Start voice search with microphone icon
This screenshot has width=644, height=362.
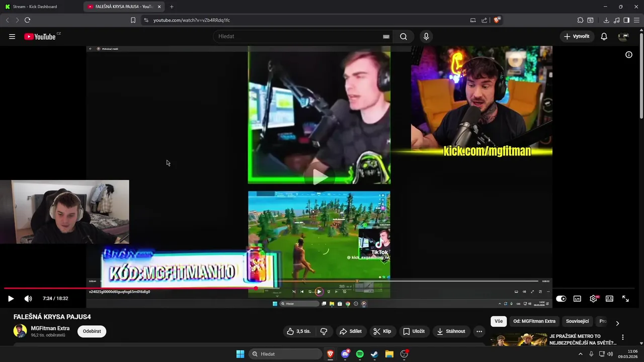(x=426, y=36)
